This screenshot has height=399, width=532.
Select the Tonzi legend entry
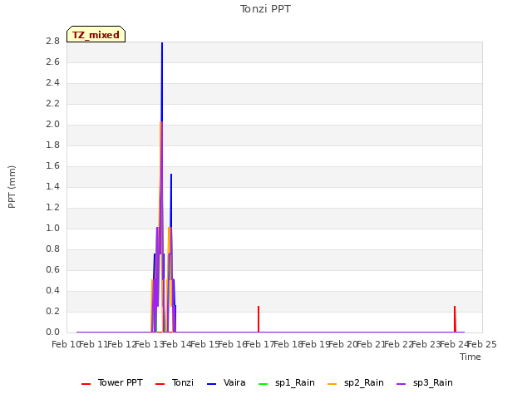coord(175,382)
